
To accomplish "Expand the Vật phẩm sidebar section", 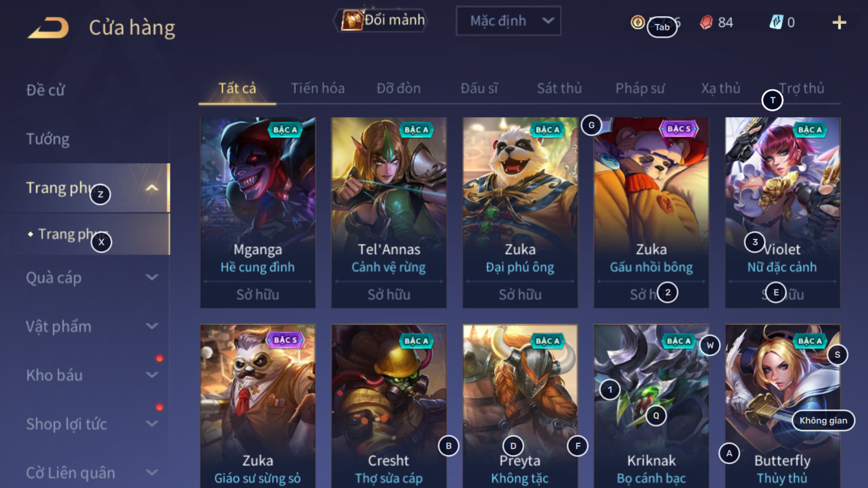I will 152,326.
